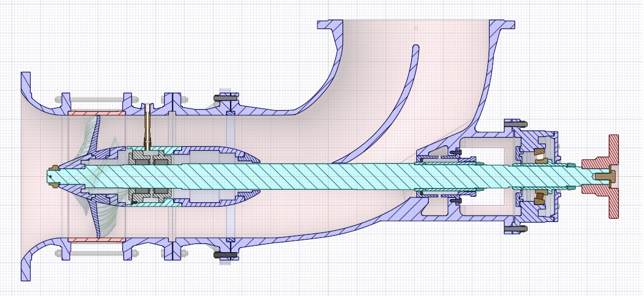Select the upper red wear ring section
This screenshot has width=644, height=296.
[x=96, y=113]
